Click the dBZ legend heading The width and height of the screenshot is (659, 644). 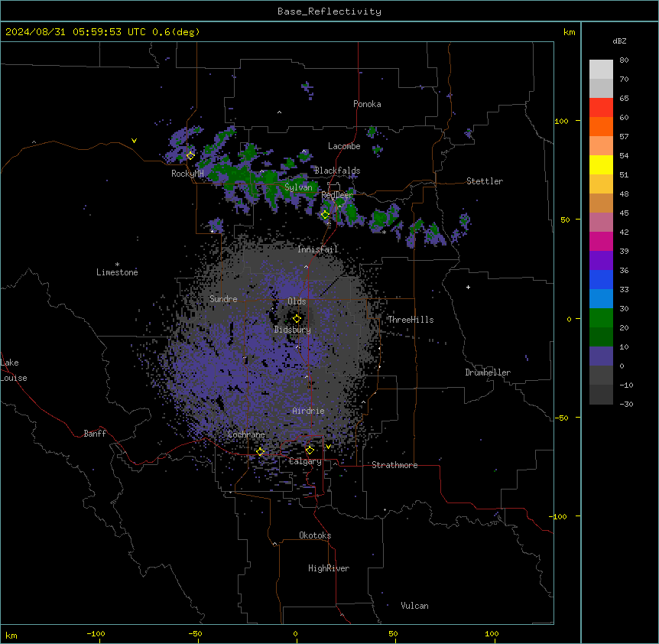coord(619,41)
